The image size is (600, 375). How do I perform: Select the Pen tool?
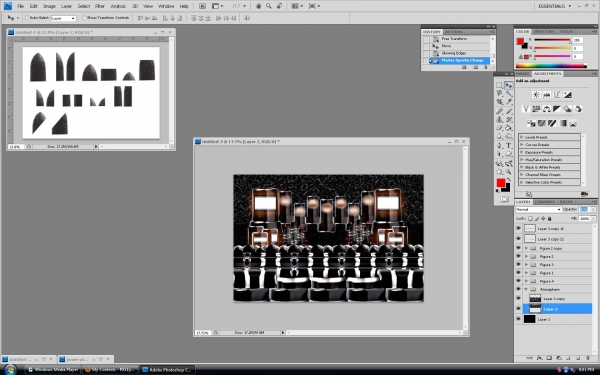click(x=500, y=145)
